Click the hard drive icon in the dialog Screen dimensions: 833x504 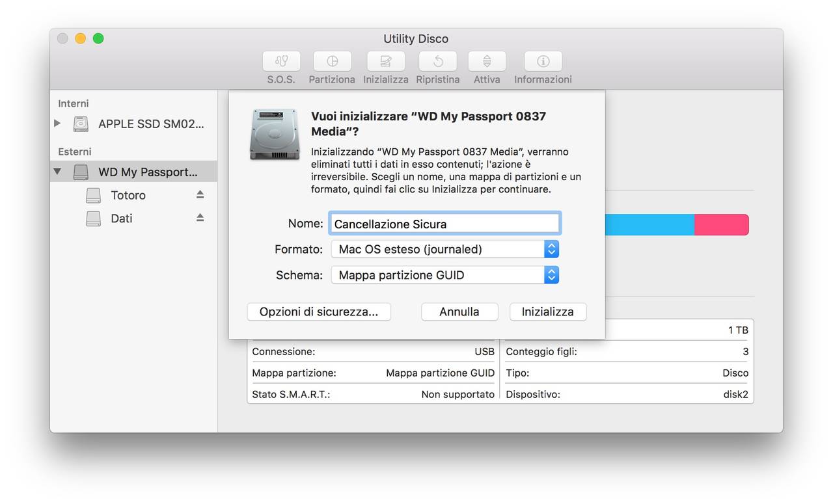click(x=275, y=135)
